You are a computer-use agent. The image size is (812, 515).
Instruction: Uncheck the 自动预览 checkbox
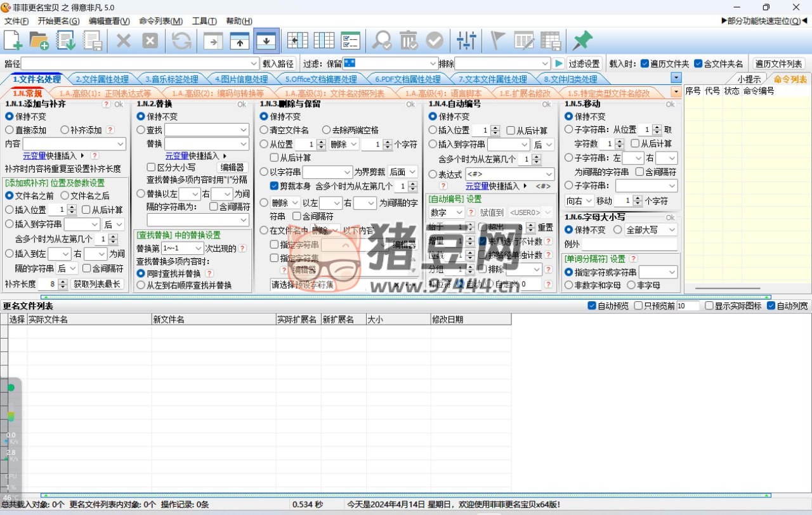point(593,306)
